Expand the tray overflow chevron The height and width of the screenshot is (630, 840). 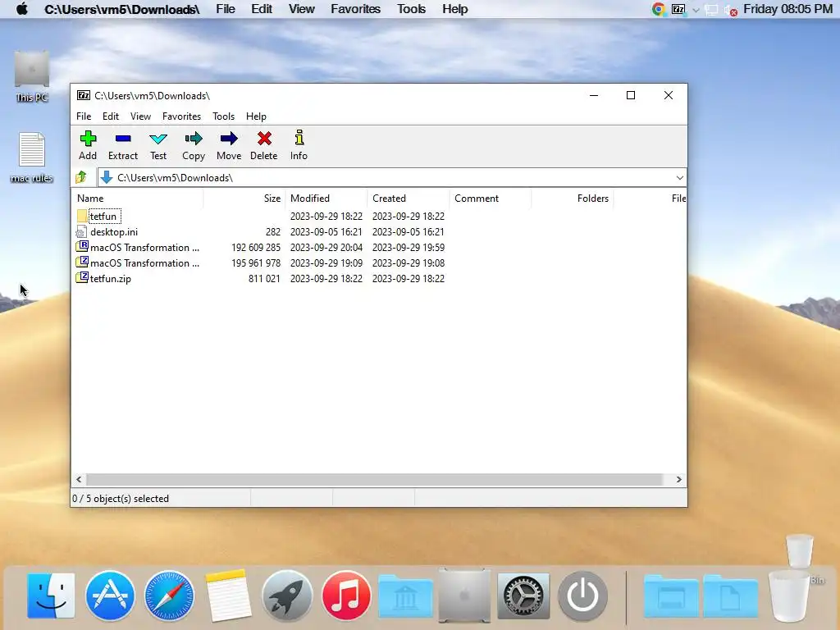click(x=696, y=10)
